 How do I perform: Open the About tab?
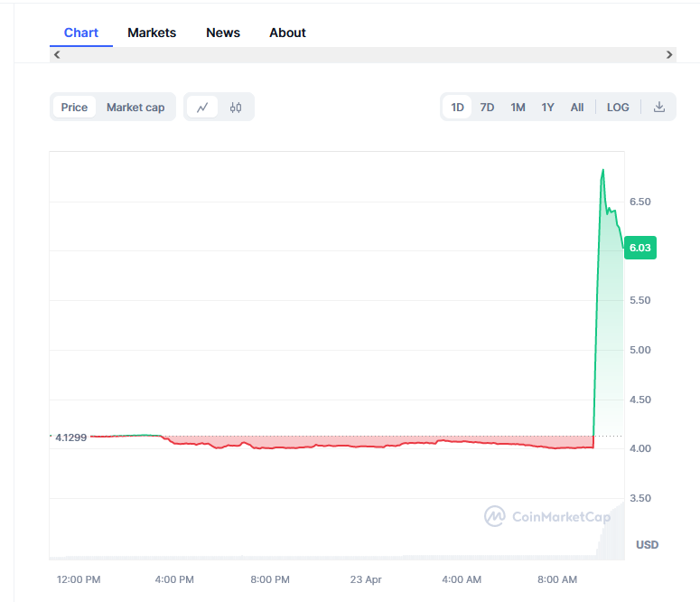click(x=287, y=33)
